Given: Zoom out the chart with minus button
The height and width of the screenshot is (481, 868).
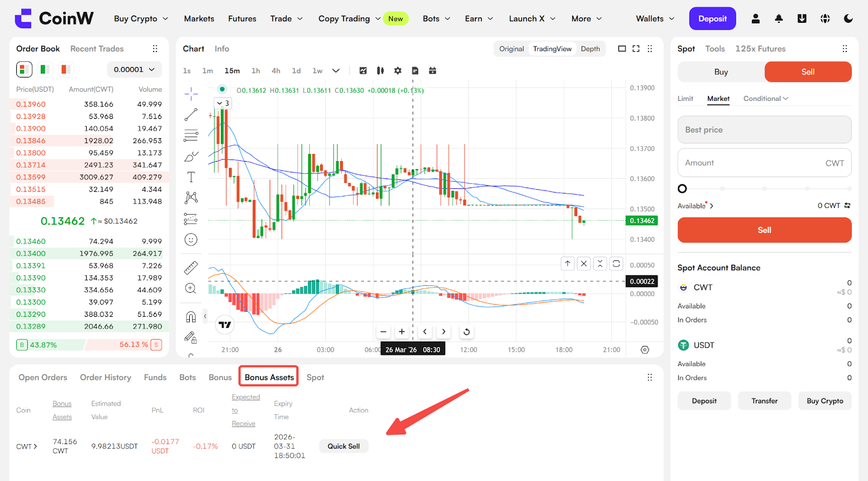Looking at the screenshot, I should click(x=384, y=332).
